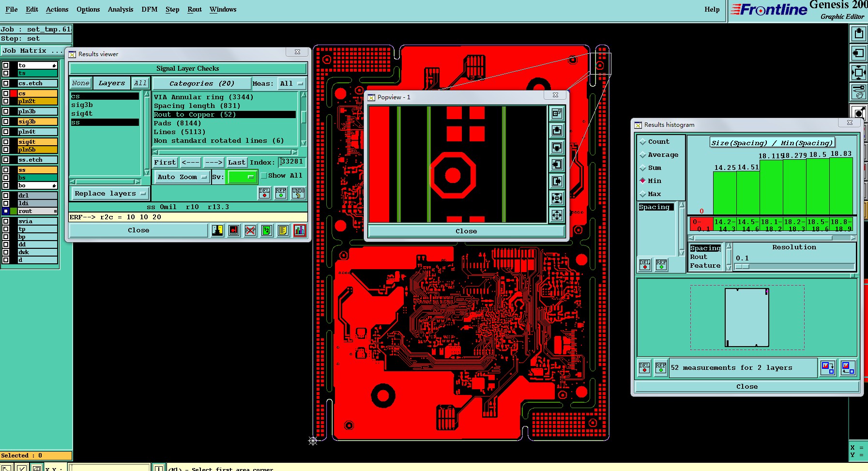Open the Replace layers dropdown
The height and width of the screenshot is (471, 868).
tap(110, 194)
